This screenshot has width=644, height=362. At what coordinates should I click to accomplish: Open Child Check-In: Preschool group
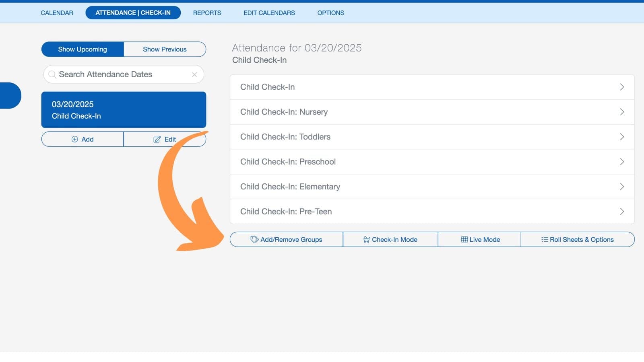click(432, 162)
